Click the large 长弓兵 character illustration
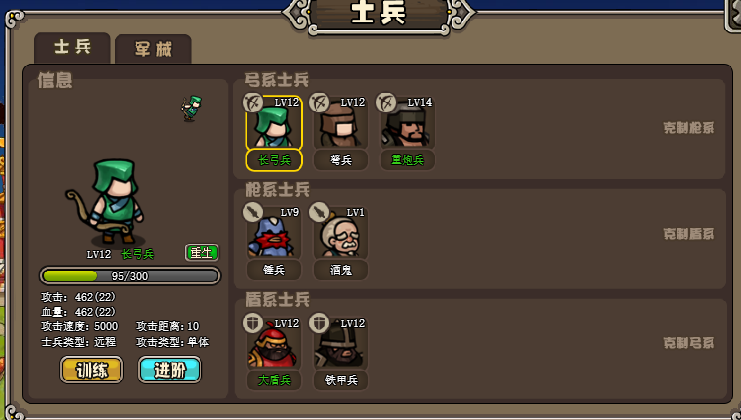The width and height of the screenshot is (741, 420). pyautogui.click(x=106, y=202)
